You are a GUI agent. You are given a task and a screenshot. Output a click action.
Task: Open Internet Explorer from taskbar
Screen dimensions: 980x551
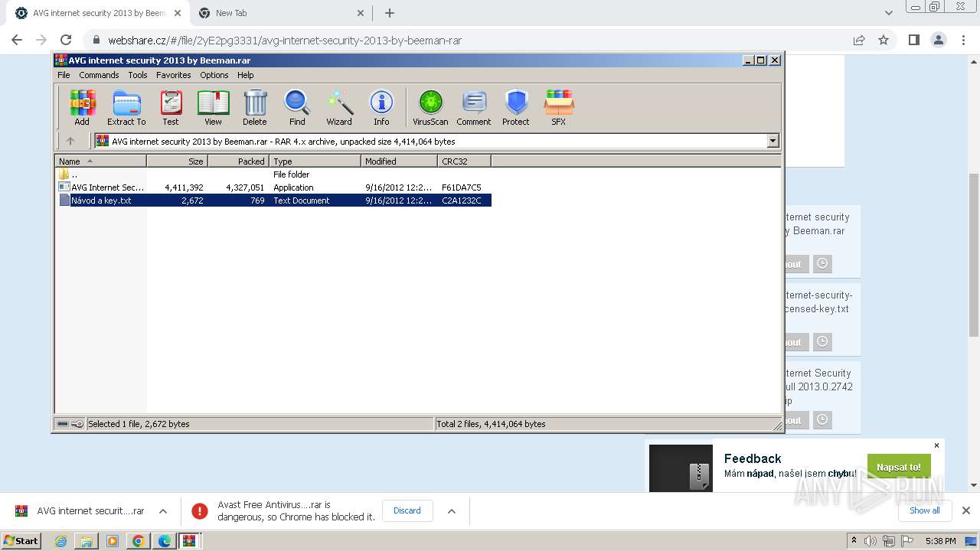(60, 541)
